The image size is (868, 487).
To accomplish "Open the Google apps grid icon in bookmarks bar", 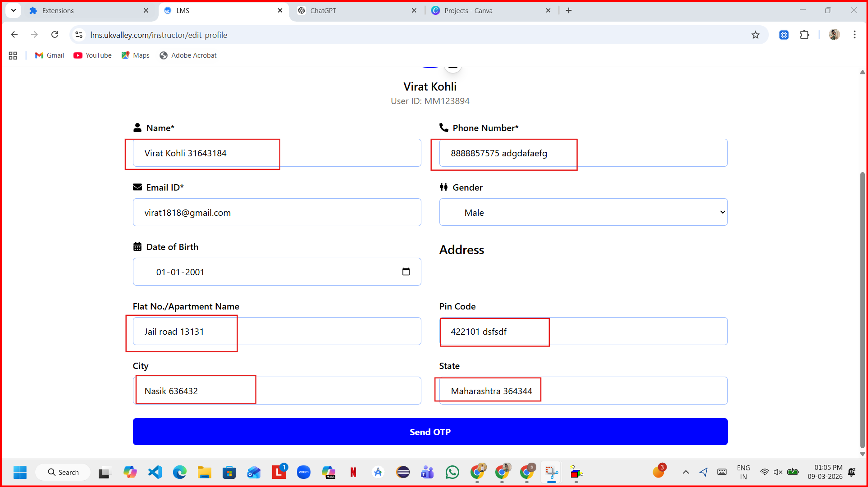I will [13, 55].
